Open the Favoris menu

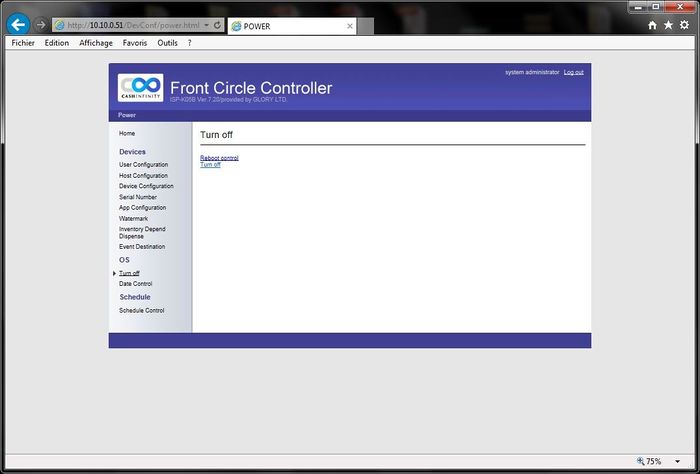tap(135, 43)
